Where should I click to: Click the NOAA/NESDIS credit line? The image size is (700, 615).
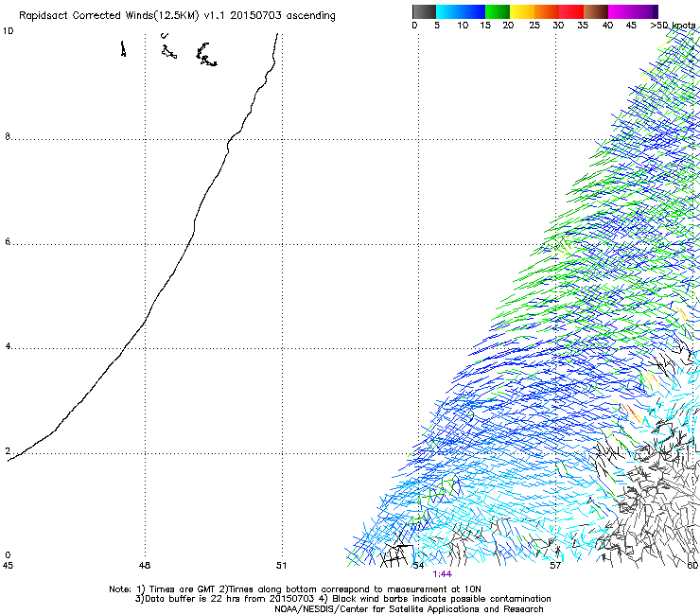pos(409,609)
